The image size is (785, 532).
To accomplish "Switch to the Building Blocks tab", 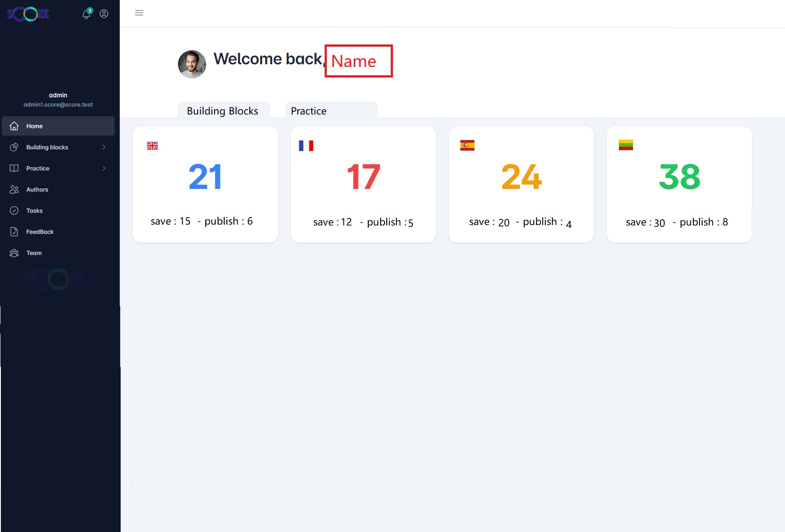I will click(x=223, y=111).
